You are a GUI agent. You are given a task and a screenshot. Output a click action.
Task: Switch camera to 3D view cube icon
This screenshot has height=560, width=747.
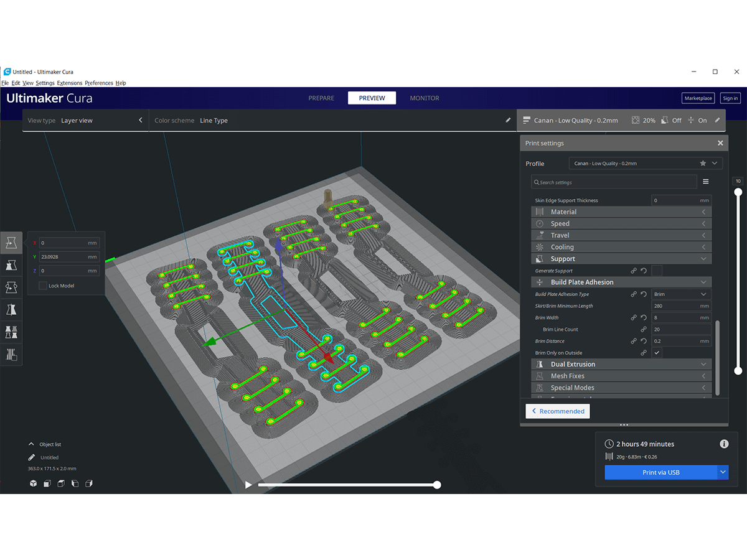pos(33,483)
